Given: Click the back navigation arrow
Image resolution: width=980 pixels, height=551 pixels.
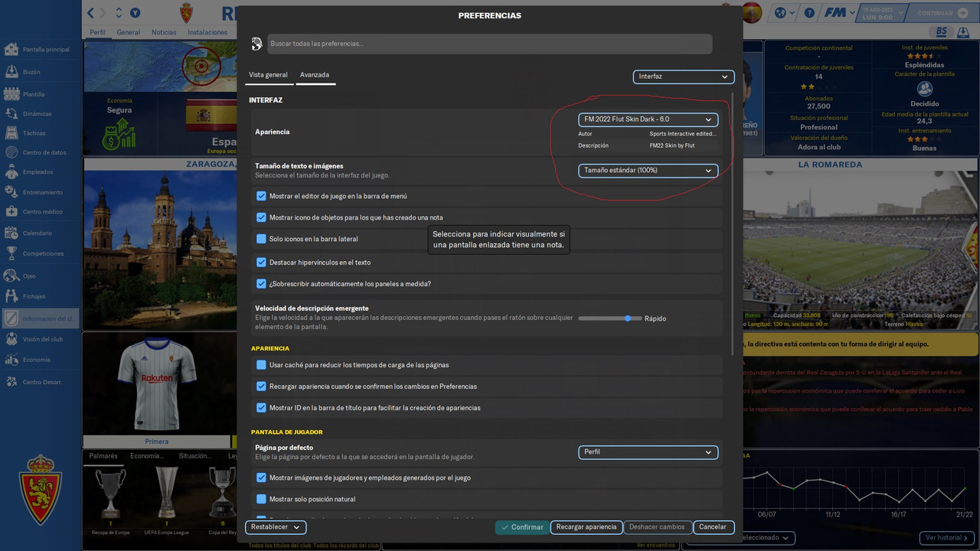Looking at the screenshot, I should click(91, 12).
